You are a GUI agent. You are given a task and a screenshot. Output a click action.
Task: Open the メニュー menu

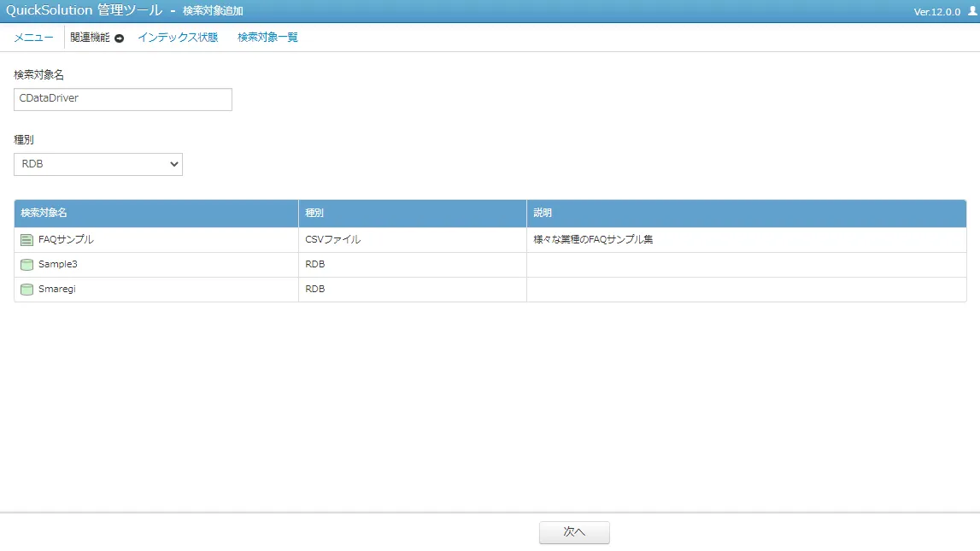pos(33,38)
